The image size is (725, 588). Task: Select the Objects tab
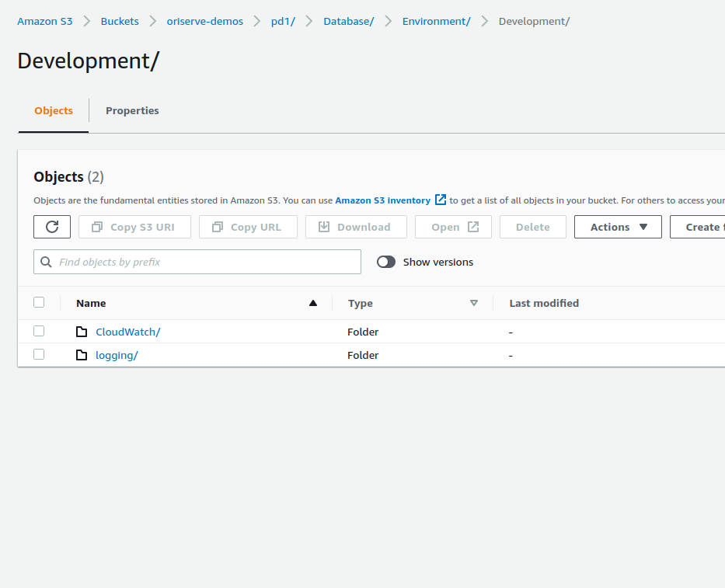[x=54, y=111]
